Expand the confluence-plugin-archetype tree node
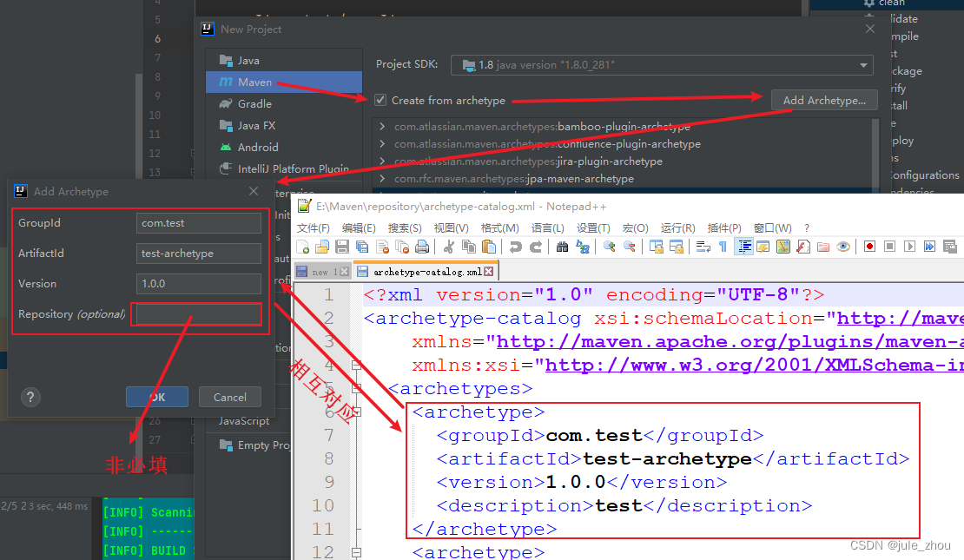The width and height of the screenshot is (964, 560). pyautogui.click(x=382, y=143)
